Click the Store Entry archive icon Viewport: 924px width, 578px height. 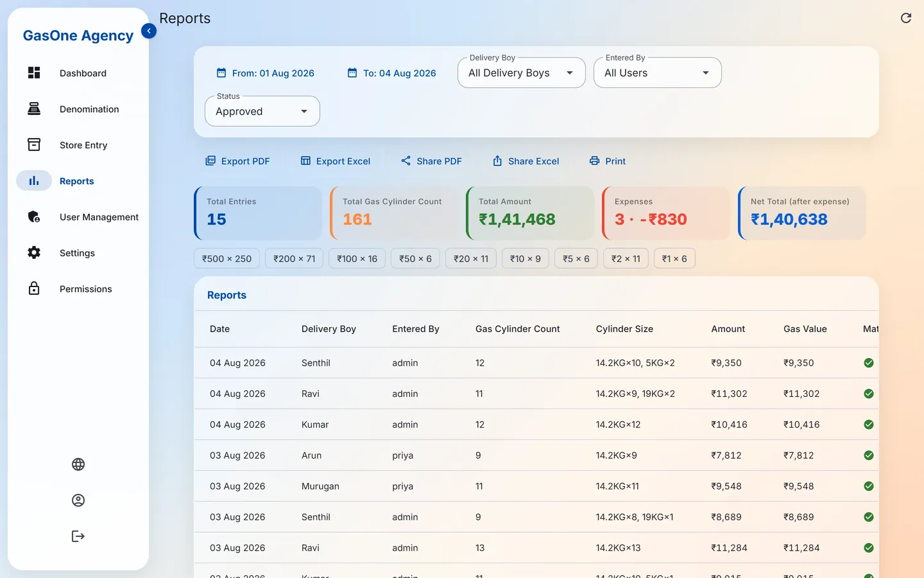34,144
